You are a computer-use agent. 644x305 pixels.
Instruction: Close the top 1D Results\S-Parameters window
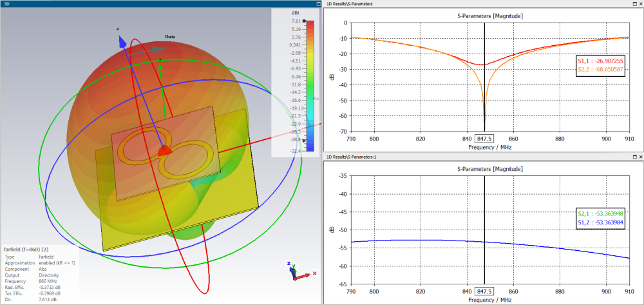tap(641, 3)
